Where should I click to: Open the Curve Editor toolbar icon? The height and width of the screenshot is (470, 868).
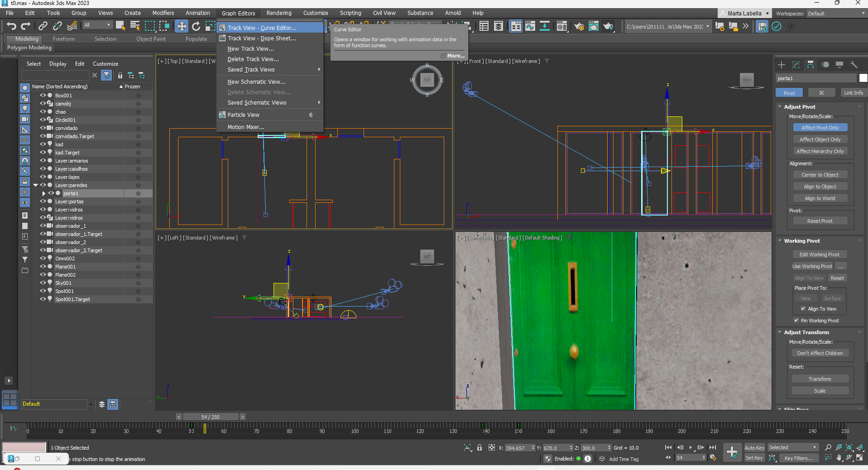click(530, 26)
